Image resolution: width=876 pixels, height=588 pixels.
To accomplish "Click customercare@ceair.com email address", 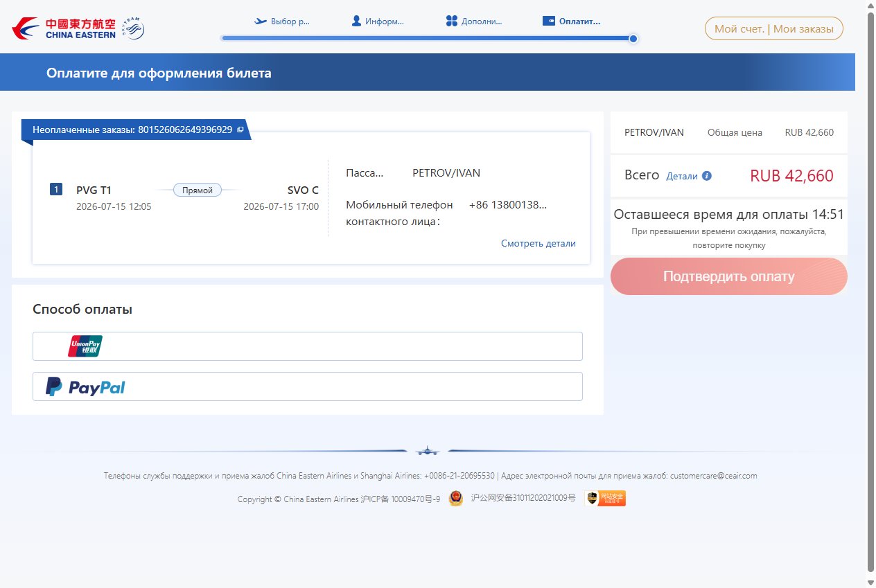I will (714, 476).
